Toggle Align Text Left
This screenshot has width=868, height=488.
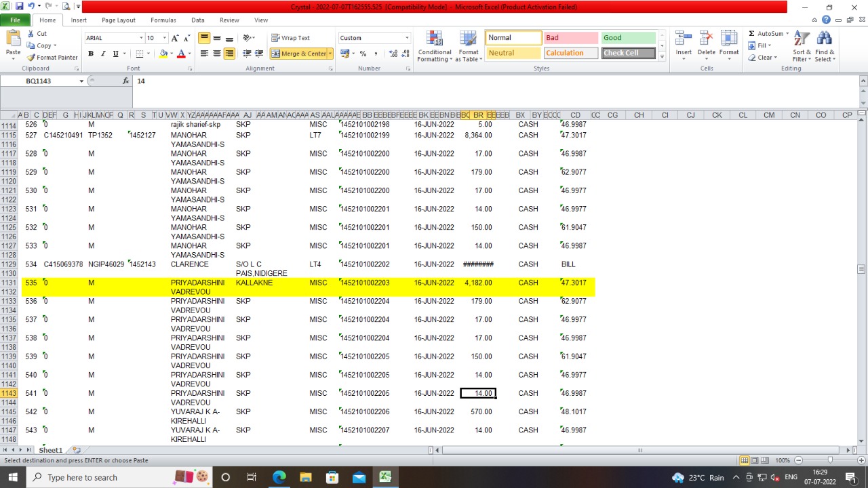click(204, 54)
